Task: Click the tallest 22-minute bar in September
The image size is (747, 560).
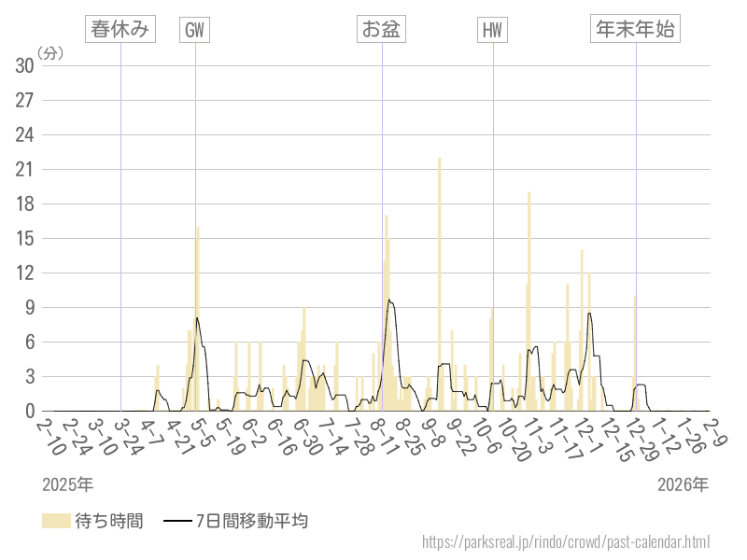Action: coord(439,280)
